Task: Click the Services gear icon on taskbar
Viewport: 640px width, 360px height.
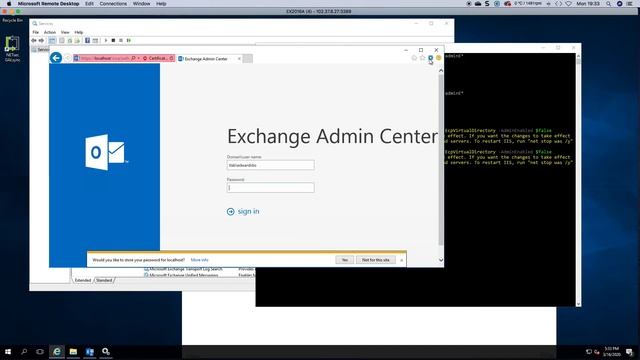Action: (x=106, y=351)
